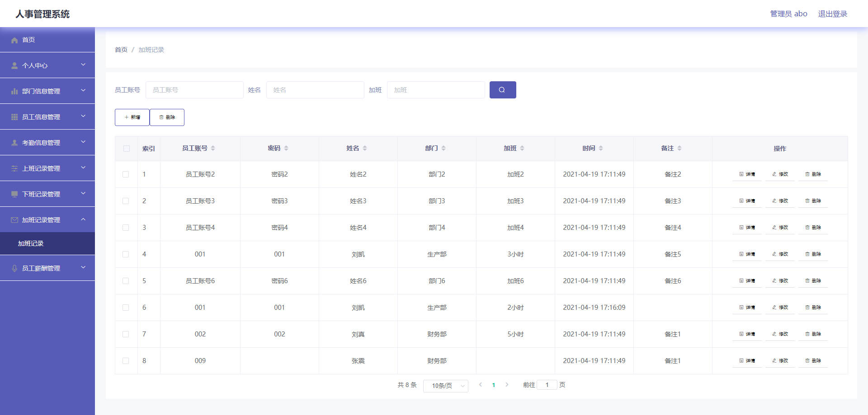Image resolution: width=868 pixels, height=415 pixels.
Task: Click monitor icon beside 下班记录管理
Action: tap(14, 194)
